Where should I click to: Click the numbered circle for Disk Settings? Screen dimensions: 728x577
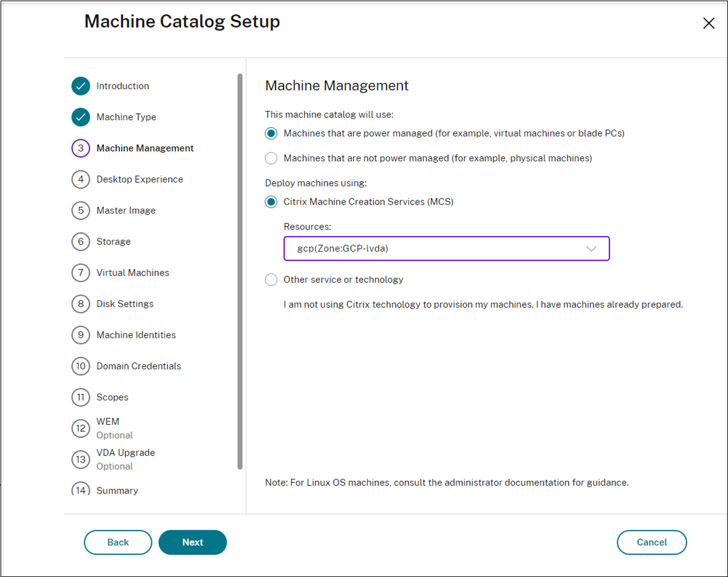[x=81, y=304]
